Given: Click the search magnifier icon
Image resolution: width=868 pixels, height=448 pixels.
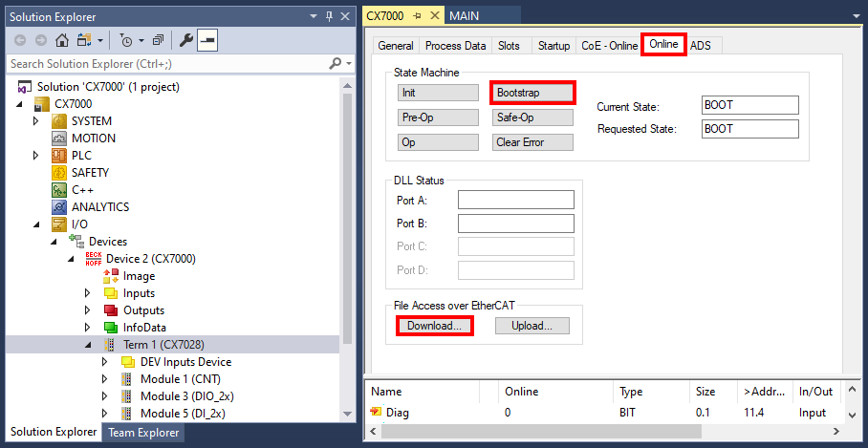Looking at the screenshot, I should click(x=335, y=64).
